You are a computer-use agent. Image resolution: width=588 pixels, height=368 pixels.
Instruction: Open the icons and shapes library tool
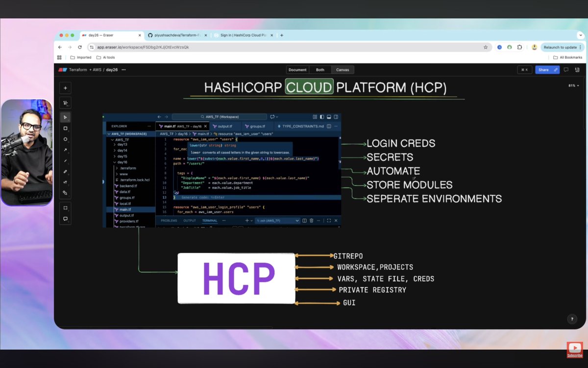point(66,193)
